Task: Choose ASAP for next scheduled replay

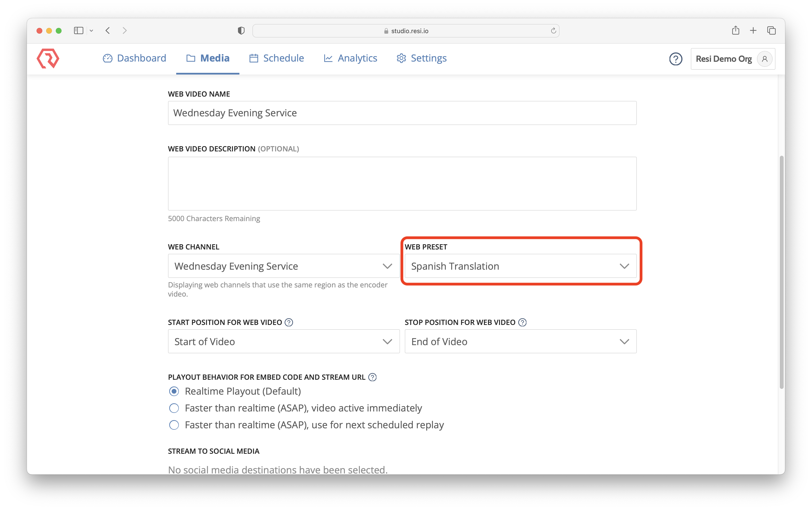Action: pyautogui.click(x=174, y=425)
